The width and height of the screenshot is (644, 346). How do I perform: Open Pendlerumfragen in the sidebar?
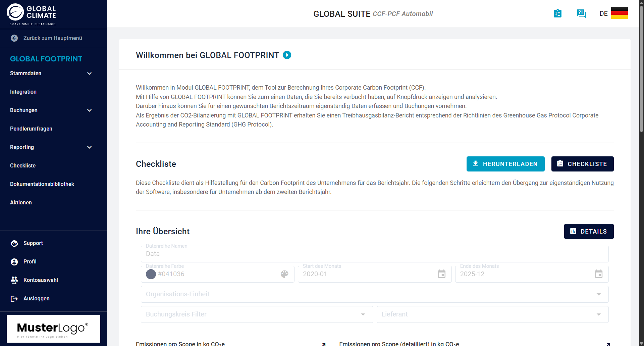pyautogui.click(x=31, y=129)
